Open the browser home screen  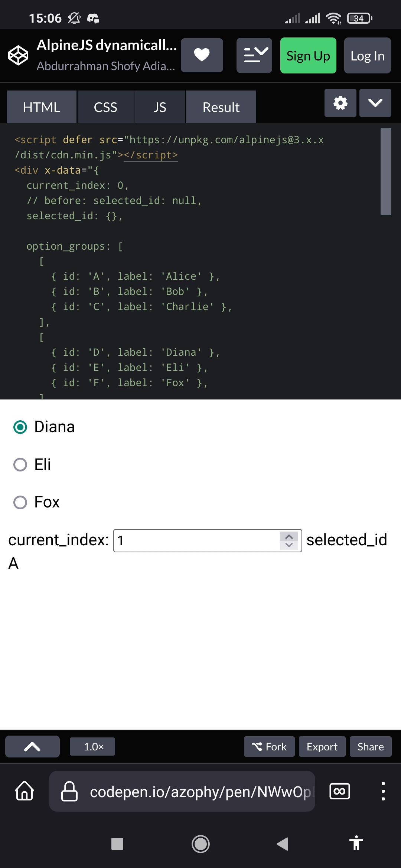pos(23,790)
